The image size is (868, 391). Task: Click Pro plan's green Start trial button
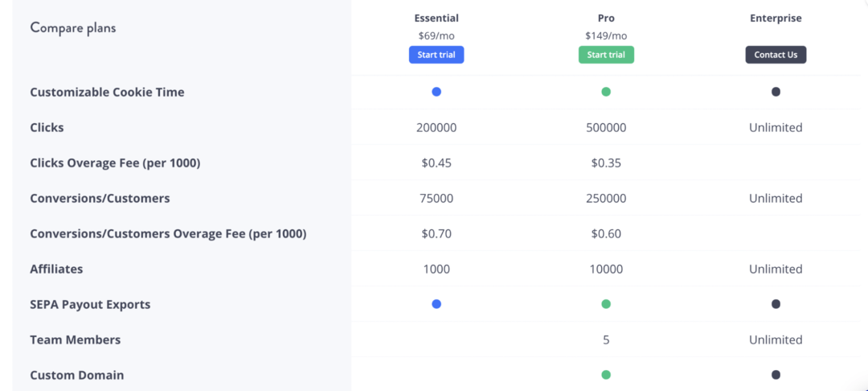click(606, 55)
